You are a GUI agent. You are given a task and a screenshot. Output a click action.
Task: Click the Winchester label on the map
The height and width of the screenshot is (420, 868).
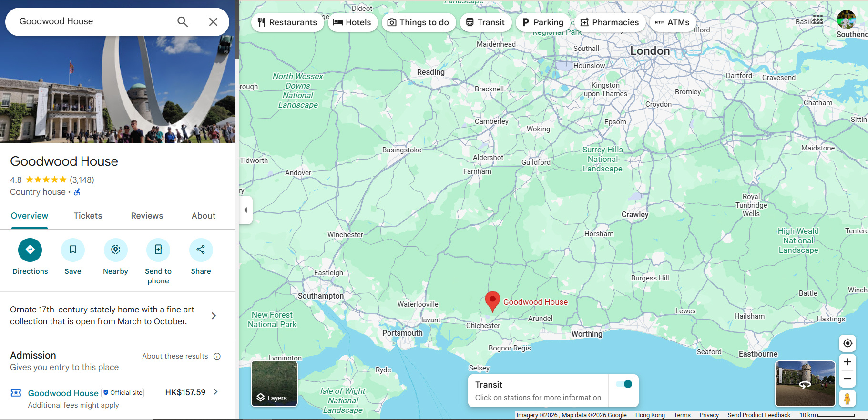(345, 235)
